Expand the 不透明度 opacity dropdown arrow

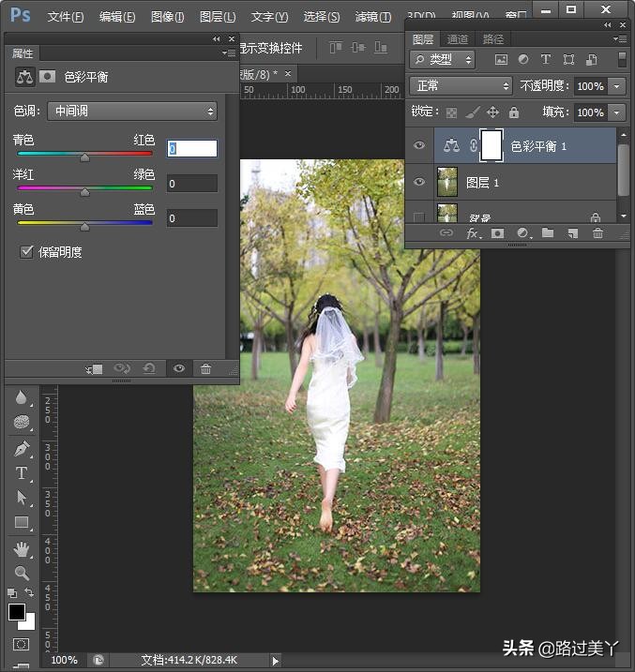(x=616, y=86)
